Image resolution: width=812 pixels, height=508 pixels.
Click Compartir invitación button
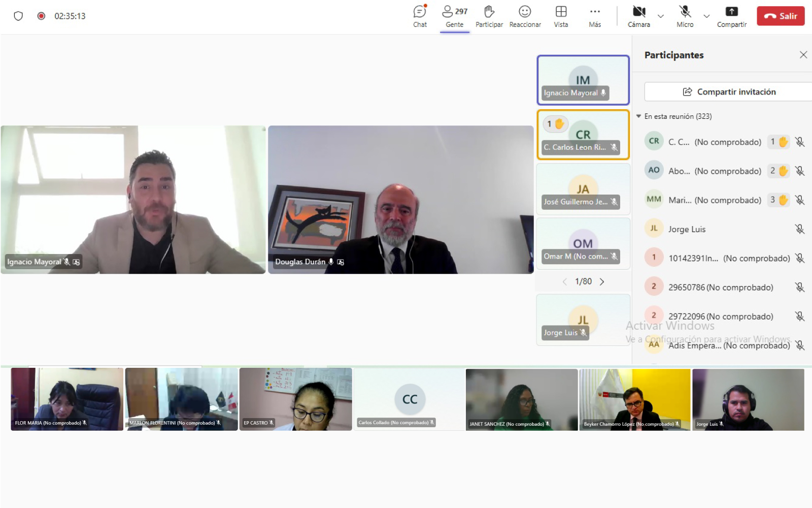pyautogui.click(x=728, y=92)
